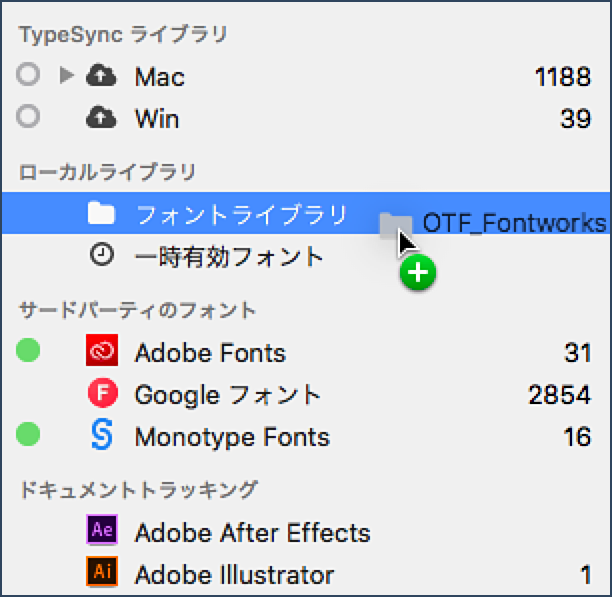612x597 pixels.
Task: Select the Mac library row
Action: coord(306,75)
